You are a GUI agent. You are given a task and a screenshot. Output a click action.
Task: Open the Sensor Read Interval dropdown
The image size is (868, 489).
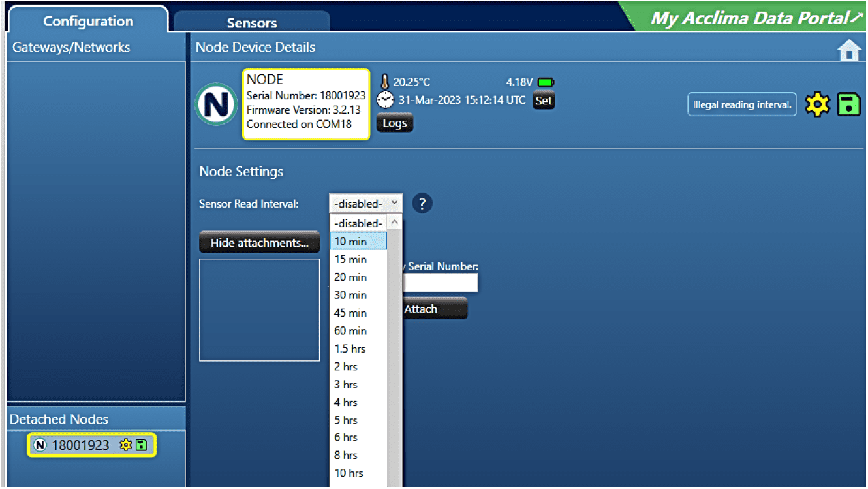365,203
